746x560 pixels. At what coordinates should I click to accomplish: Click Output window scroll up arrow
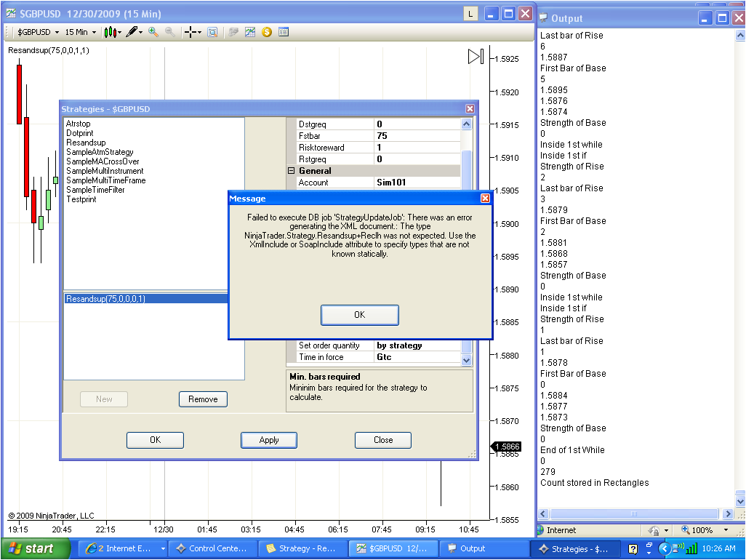pos(740,35)
